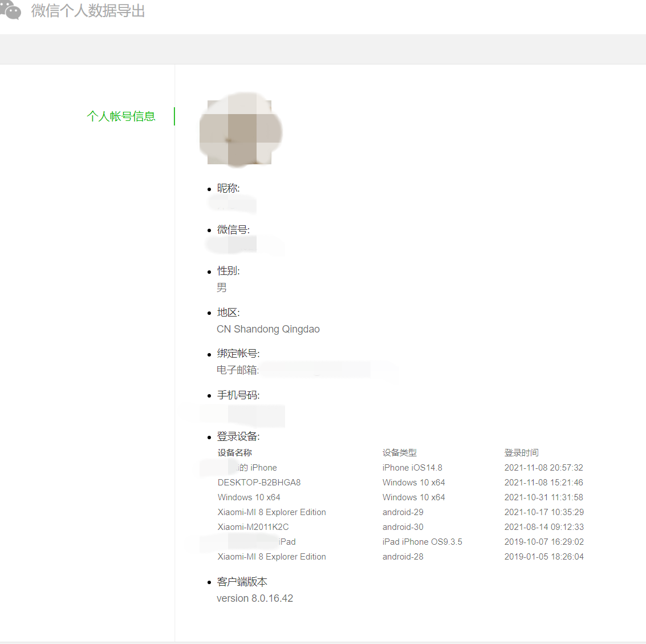Click the 登录时间 column header
Screen dimensions: 646x644
[x=519, y=452]
